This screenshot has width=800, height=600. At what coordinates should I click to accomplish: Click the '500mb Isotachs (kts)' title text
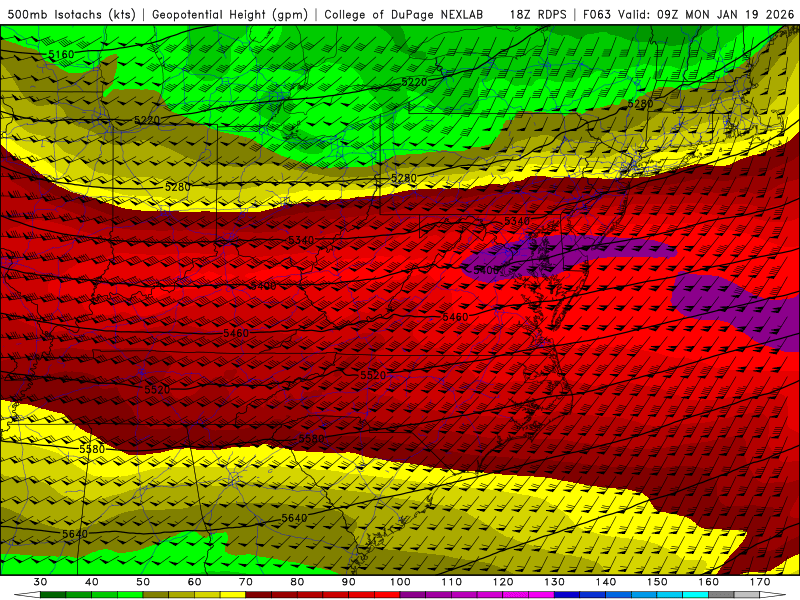point(71,15)
